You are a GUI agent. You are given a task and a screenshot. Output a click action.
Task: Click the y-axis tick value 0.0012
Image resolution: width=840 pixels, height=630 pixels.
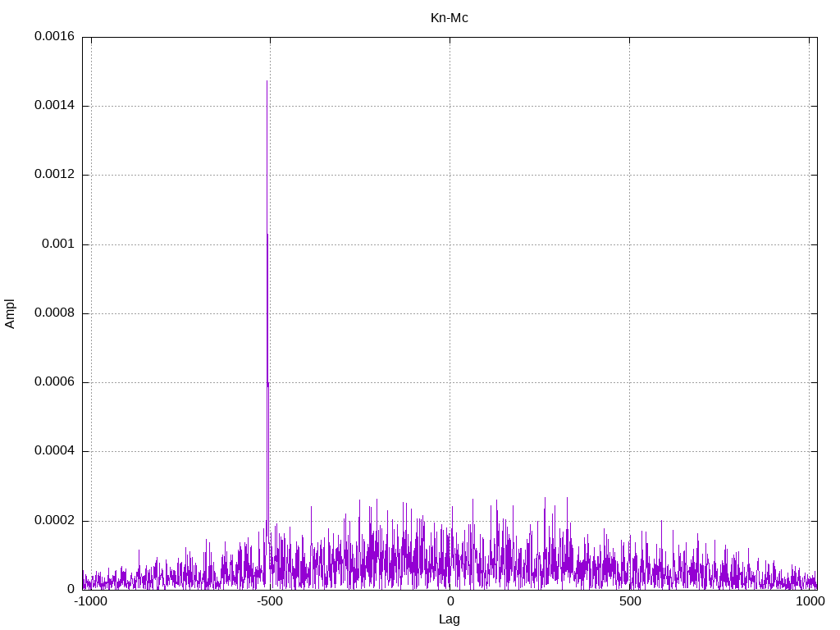pyautogui.click(x=55, y=174)
